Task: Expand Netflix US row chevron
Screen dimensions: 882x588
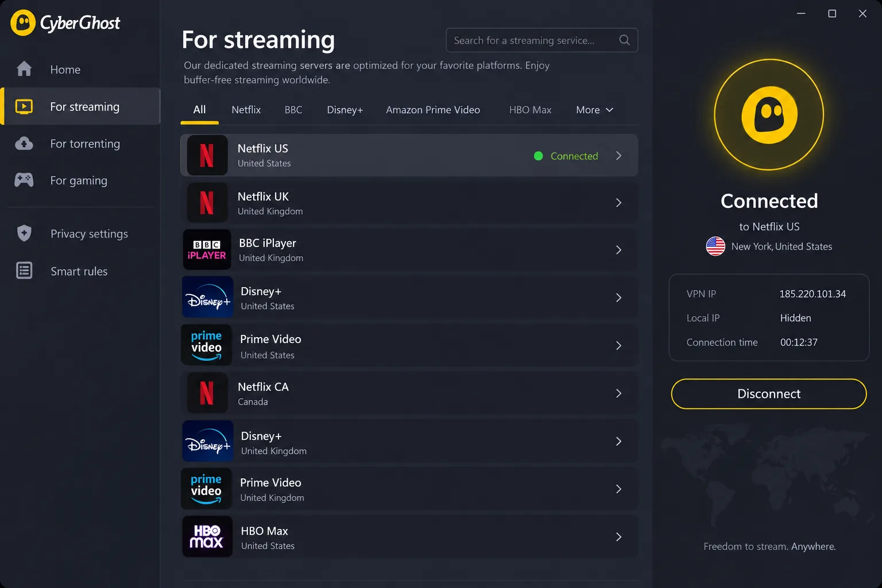Action: point(618,156)
